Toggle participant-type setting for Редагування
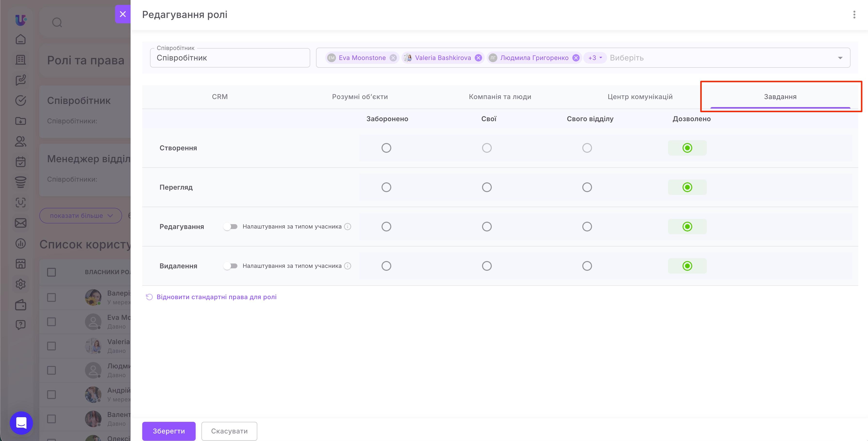This screenshot has height=441, width=868. [231, 227]
